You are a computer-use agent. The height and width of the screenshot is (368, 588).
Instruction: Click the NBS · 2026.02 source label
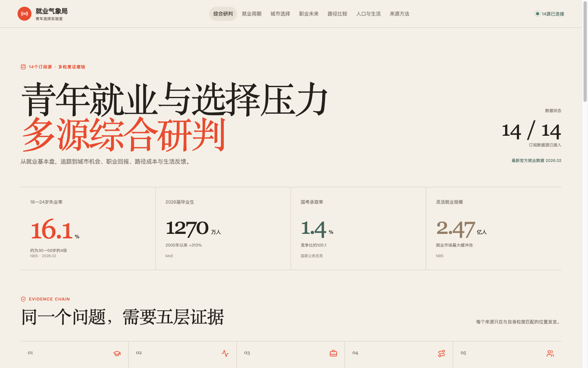click(x=43, y=256)
